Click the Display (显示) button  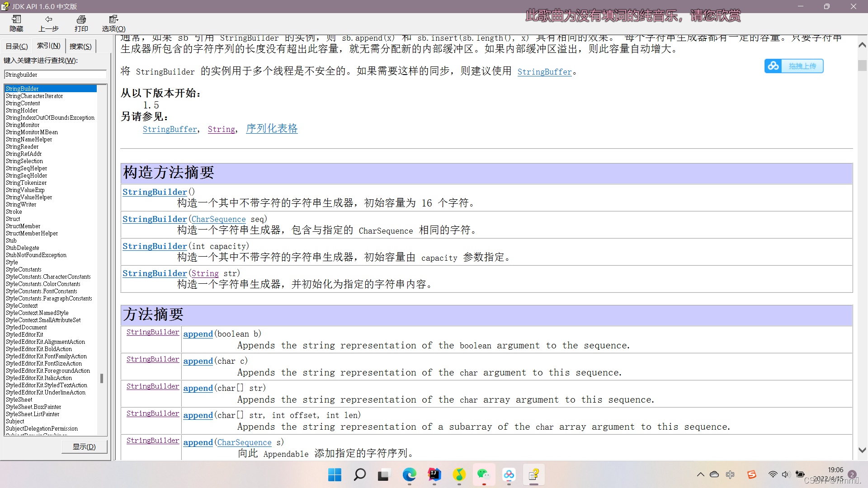click(85, 446)
